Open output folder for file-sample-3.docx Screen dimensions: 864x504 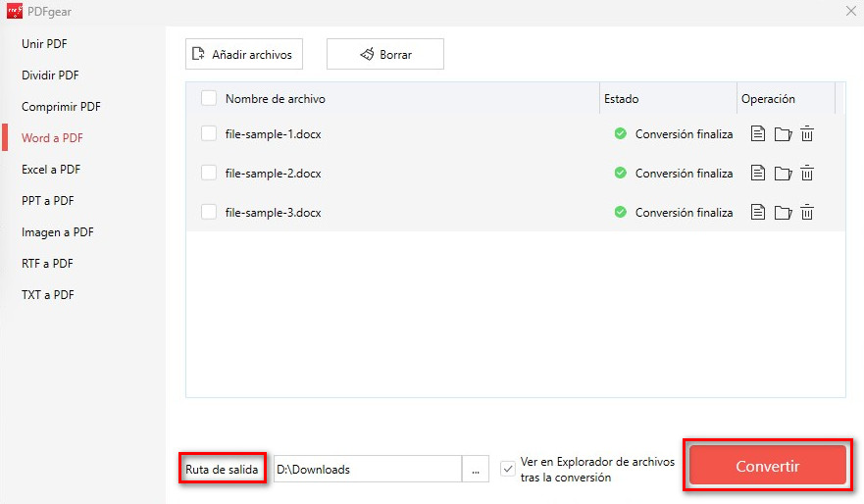pyautogui.click(x=783, y=213)
